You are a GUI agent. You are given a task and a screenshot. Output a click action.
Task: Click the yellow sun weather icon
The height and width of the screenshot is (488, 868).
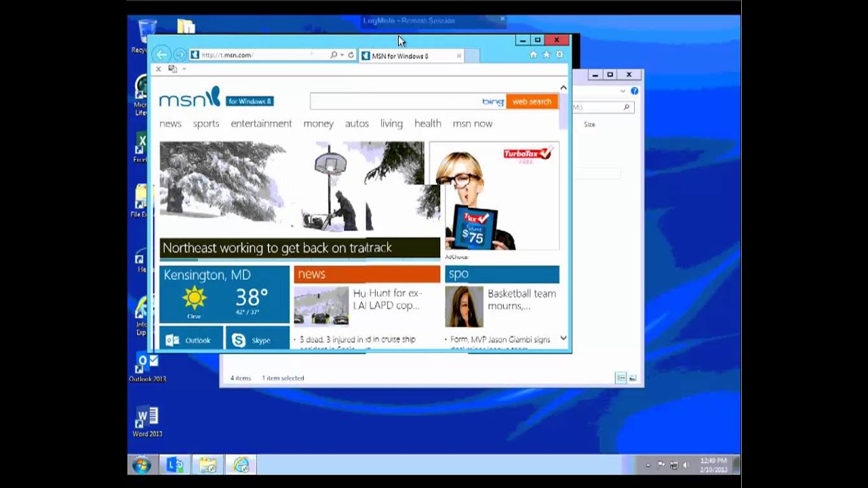[194, 298]
